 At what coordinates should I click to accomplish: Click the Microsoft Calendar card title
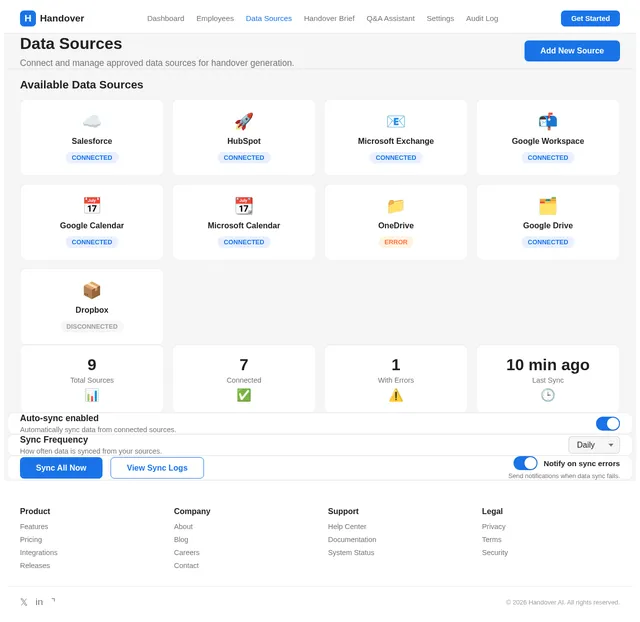pos(244,226)
